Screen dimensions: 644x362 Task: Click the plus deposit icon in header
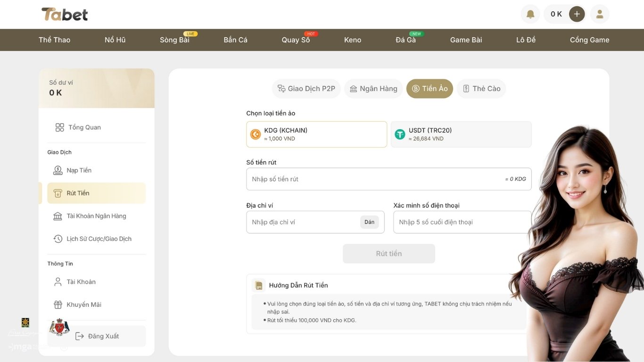tap(577, 14)
